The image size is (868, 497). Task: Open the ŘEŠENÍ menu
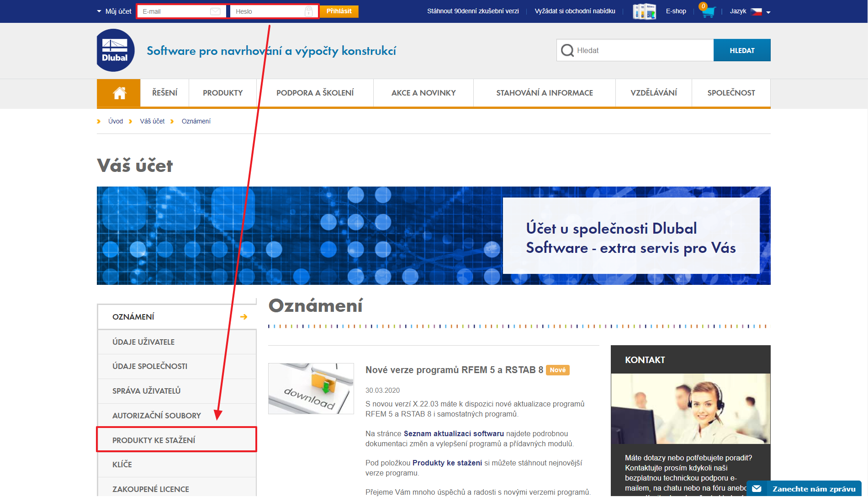(x=164, y=93)
